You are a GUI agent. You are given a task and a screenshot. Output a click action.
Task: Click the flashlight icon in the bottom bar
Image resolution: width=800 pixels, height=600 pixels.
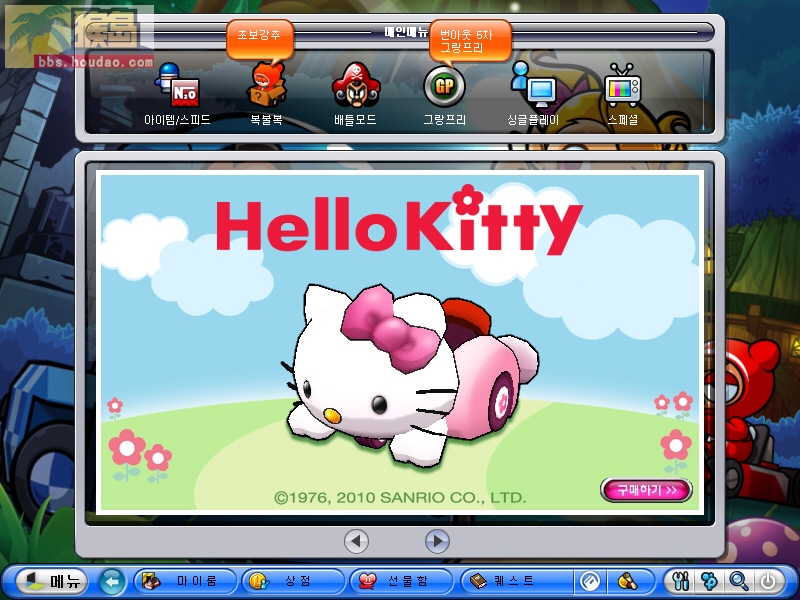tap(628, 581)
